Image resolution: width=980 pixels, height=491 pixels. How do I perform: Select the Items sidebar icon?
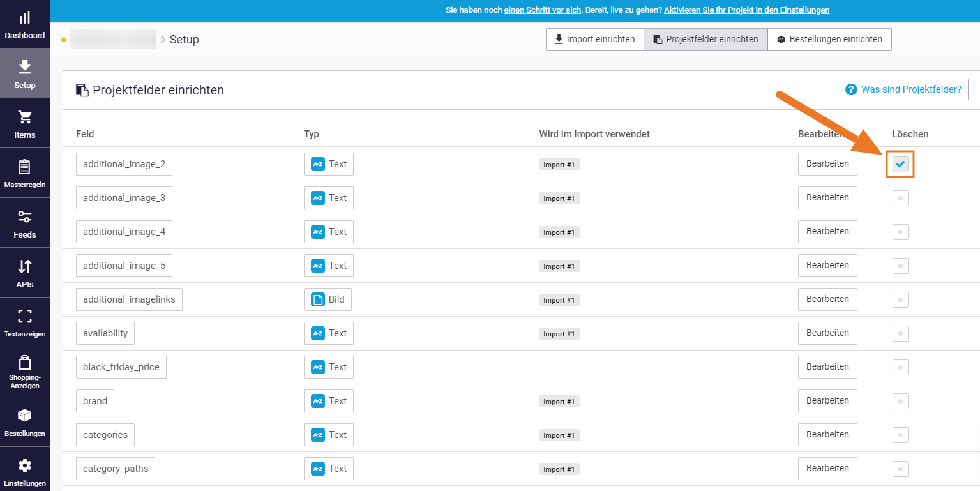(x=24, y=123)
